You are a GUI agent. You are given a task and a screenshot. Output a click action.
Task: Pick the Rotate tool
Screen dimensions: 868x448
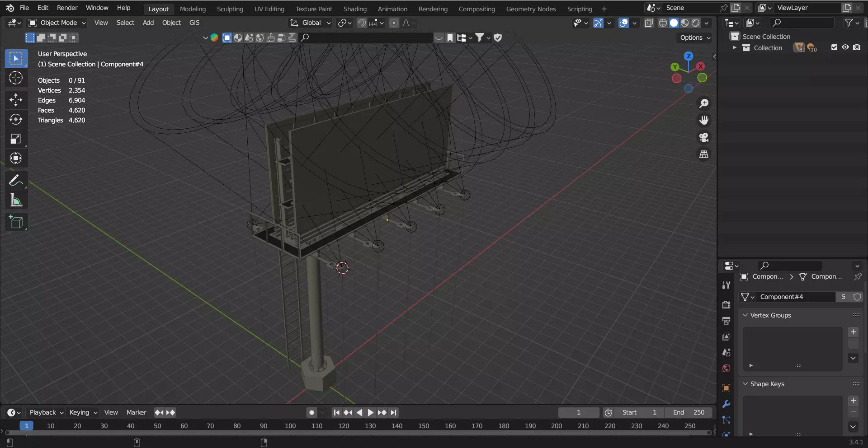point(16,119)
